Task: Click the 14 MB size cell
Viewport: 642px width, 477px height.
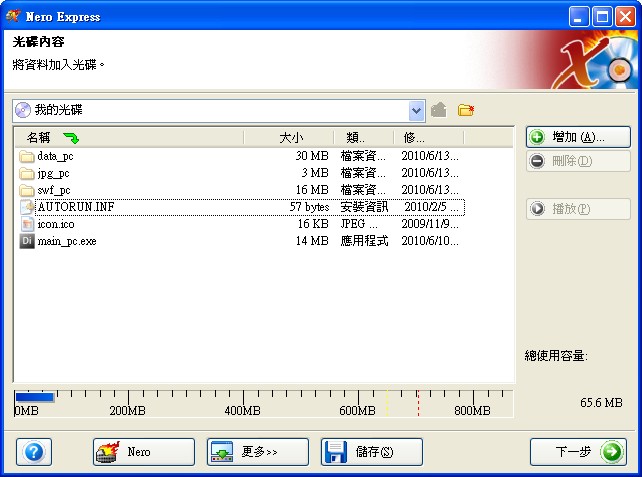Action: click(x=312, y=241)
